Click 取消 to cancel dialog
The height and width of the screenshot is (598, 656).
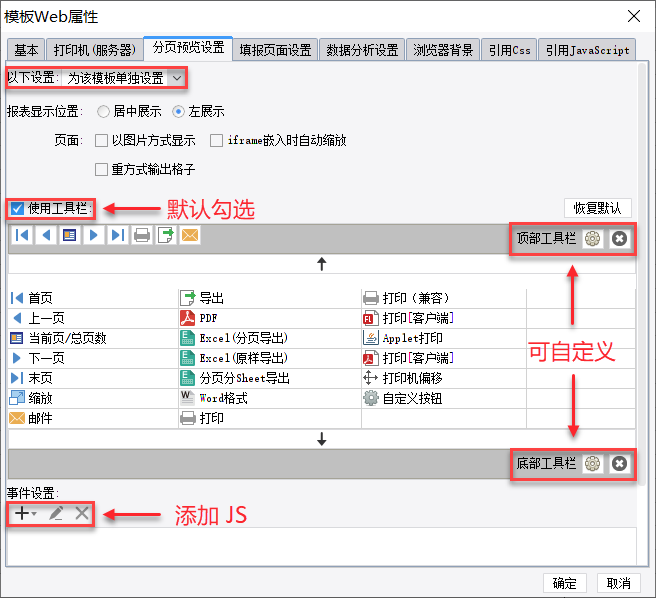618,583
